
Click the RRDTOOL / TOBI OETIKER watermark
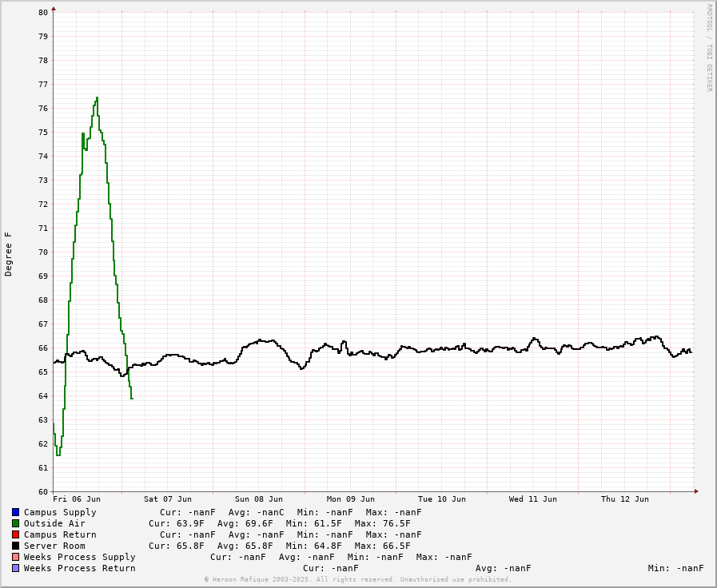708,48
